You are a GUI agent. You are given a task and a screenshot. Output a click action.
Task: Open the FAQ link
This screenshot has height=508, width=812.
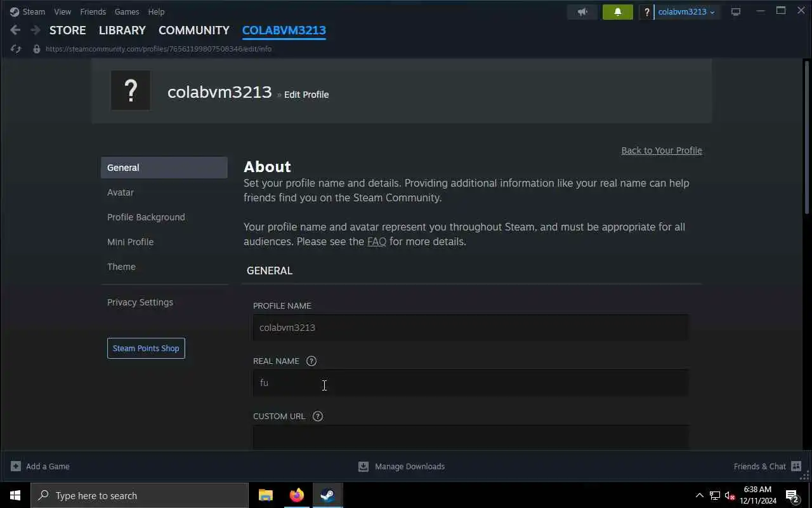(x=377, y=241)
